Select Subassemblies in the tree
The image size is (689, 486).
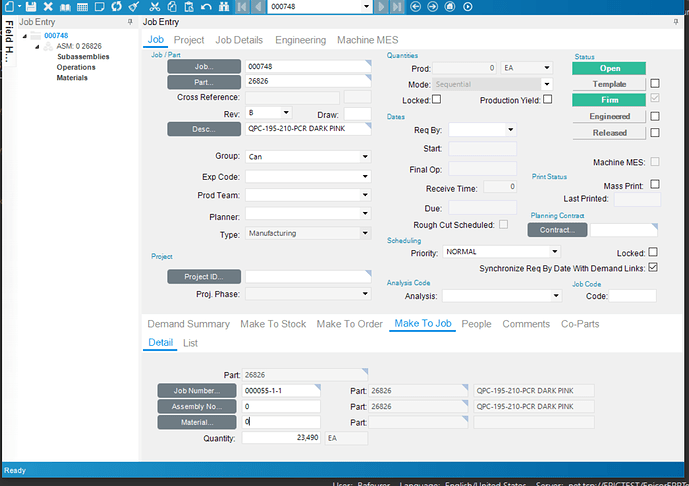(x=83, y=57)
